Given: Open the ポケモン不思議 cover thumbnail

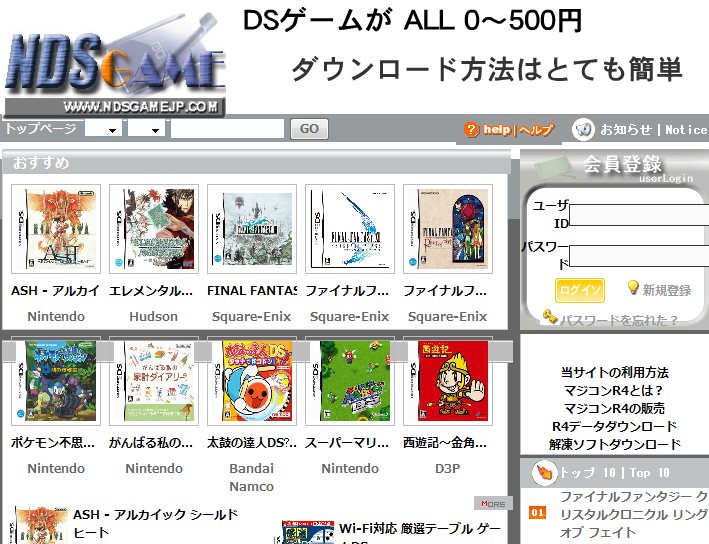Looking at the screenshot, I should coord(56,381).
